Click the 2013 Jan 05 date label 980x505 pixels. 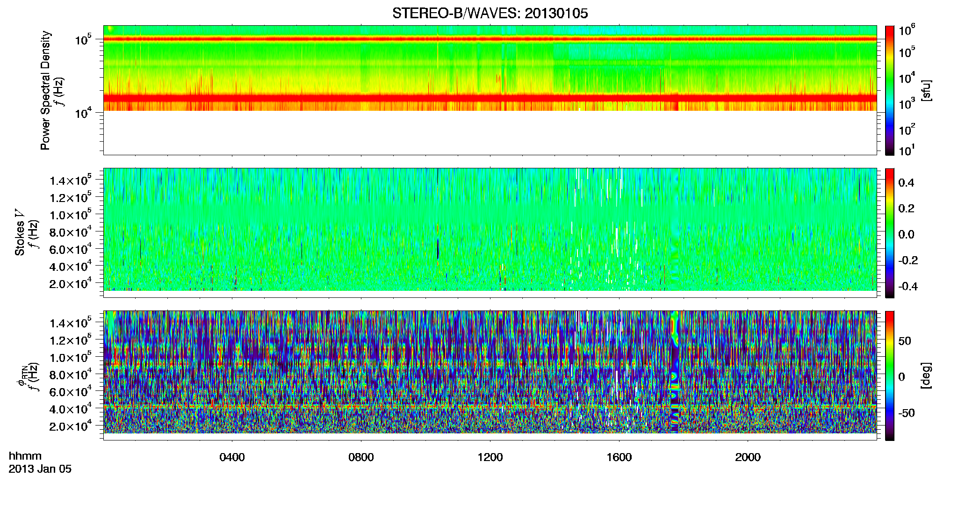pos(40,469)
